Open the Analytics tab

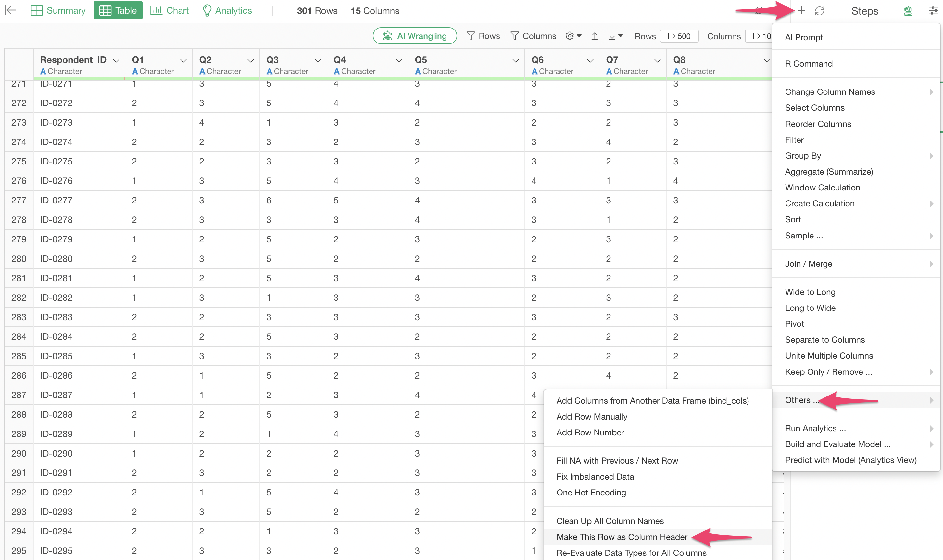pyautogui.click(x=227, y=11)
